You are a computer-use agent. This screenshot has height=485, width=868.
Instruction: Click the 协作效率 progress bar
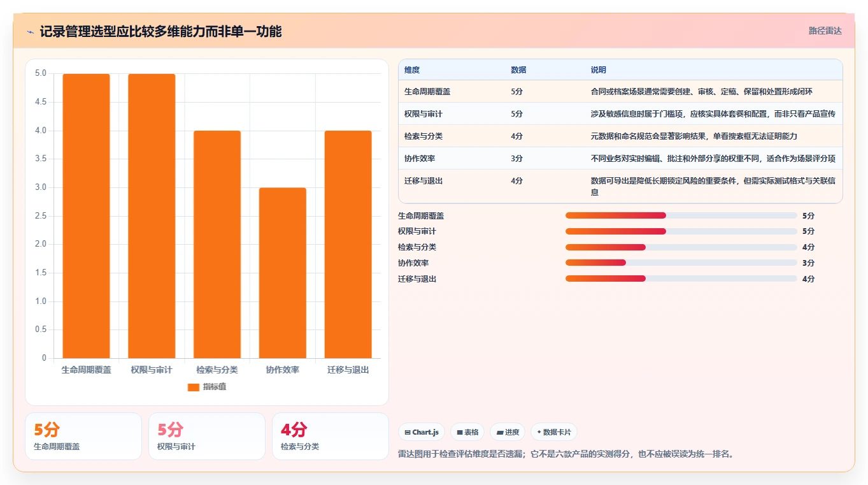[681, 263]
